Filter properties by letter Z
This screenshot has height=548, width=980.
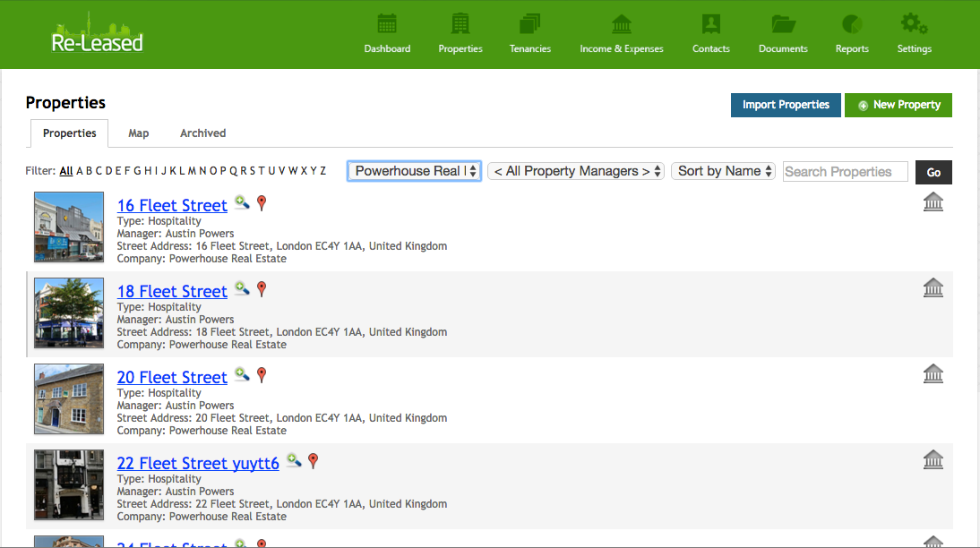point(323,171)
